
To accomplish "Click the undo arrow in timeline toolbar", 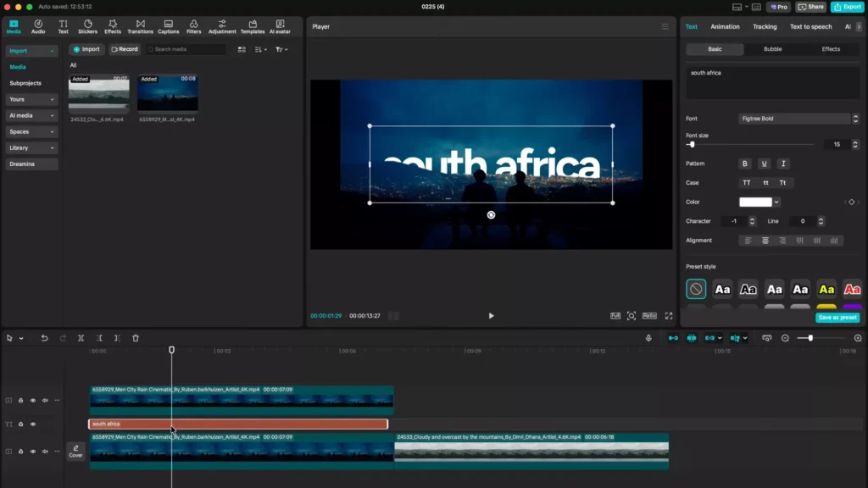I will pyautogui.click(x=44, y=338).
